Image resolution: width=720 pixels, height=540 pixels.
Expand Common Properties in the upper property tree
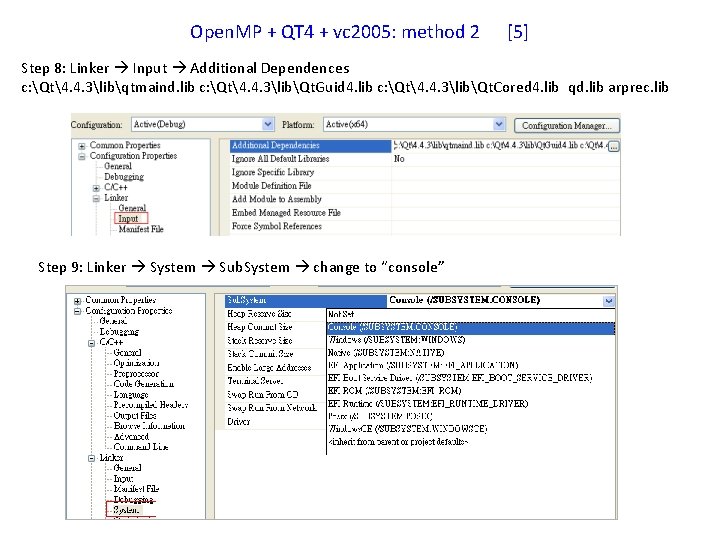(x=81, y=146)
